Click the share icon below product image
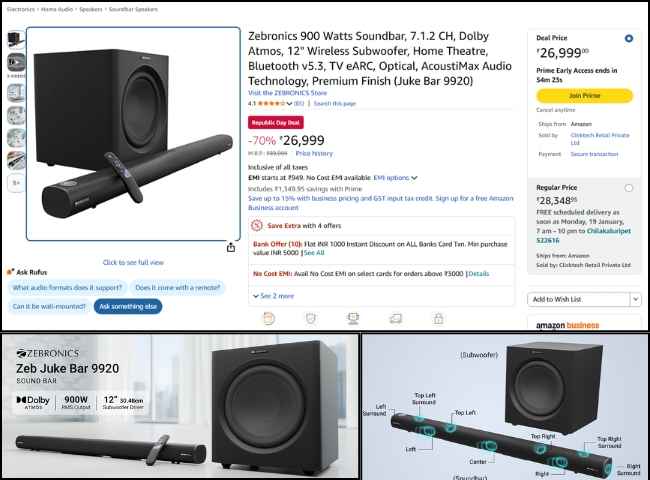The image size is (650, 480). (231, 247)
